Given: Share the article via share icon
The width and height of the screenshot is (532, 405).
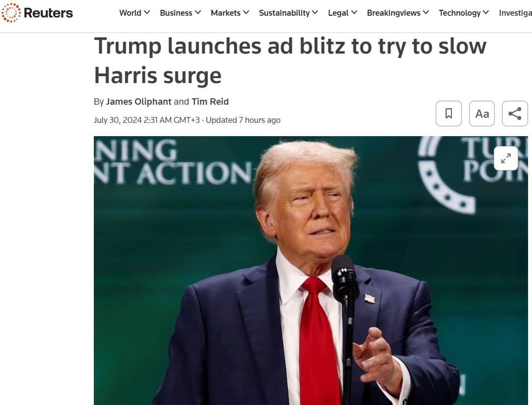Looking at the screenshot, I should (515, 114).
